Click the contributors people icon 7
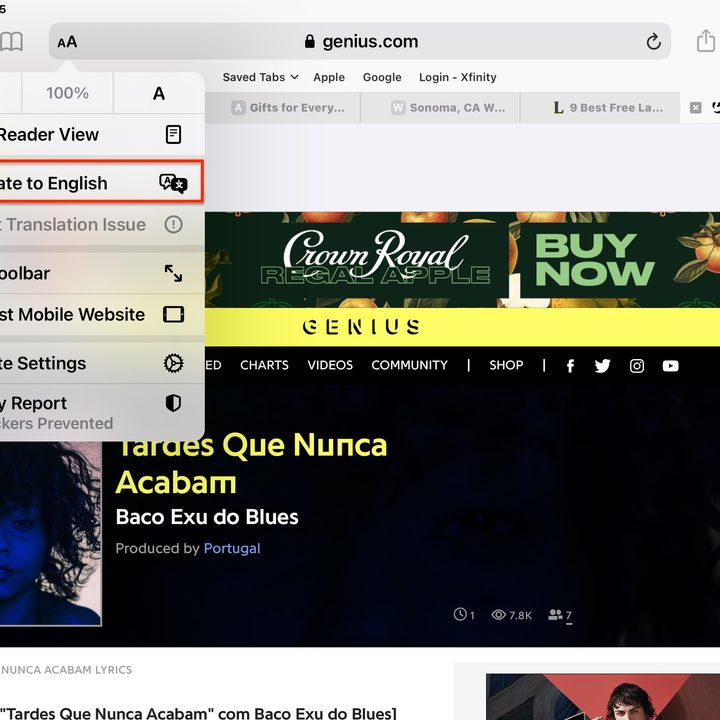 click(555, 614)
